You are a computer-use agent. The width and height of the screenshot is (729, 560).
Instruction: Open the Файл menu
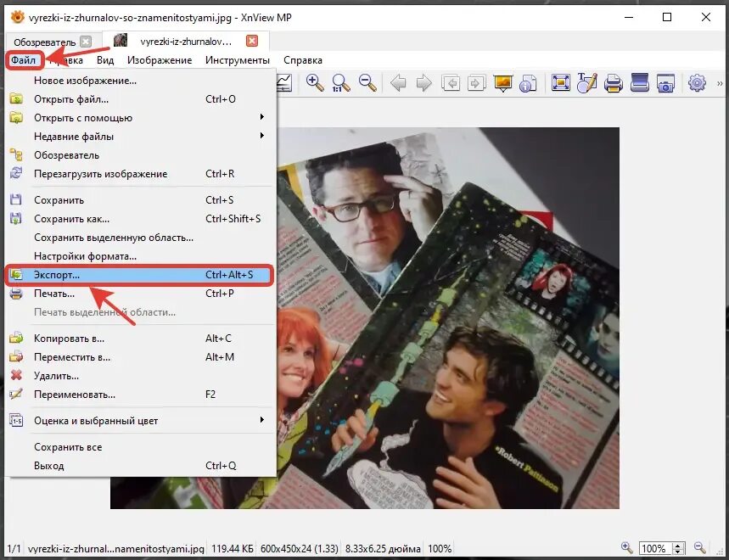23,60
